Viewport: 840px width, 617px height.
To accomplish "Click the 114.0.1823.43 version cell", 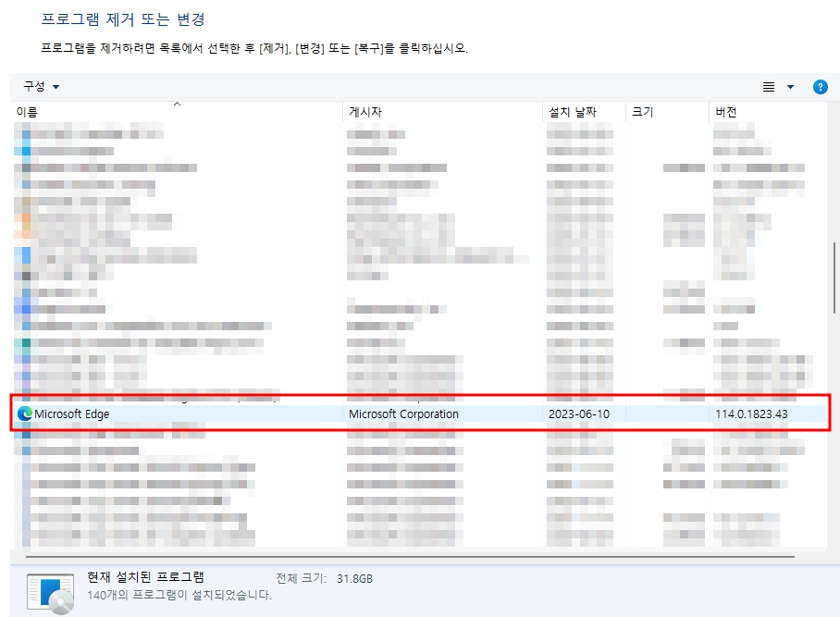I will tap(751, 414).
